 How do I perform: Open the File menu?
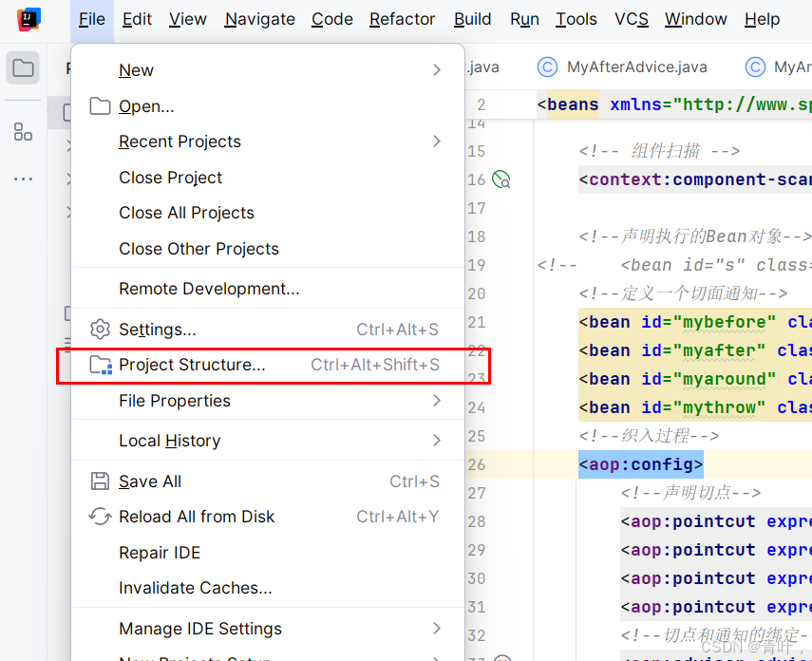click(92, 19)
